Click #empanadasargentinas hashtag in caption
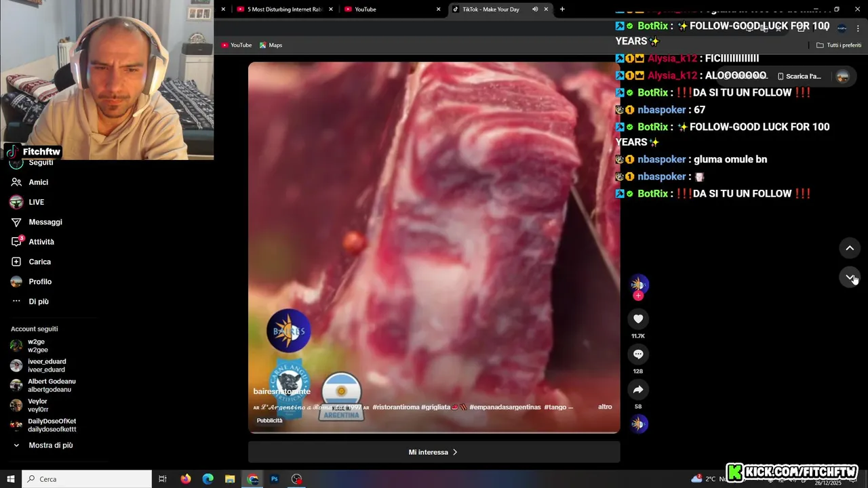Image resolution: width=868 pixels, height=488 pixels. pos(505,407)
